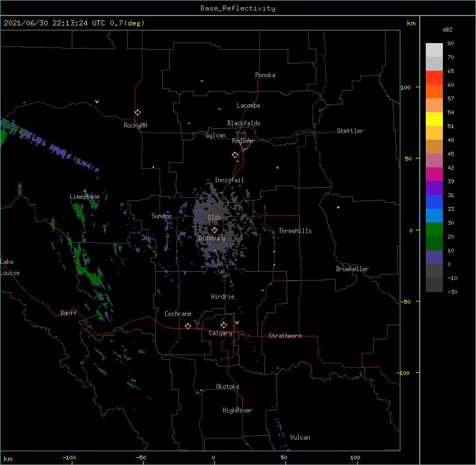Image resolution: width=476 pixels, height=465 pixels.
Task: Click the 65 to 60 dBZ red swatch
Action: click(434, 77)
